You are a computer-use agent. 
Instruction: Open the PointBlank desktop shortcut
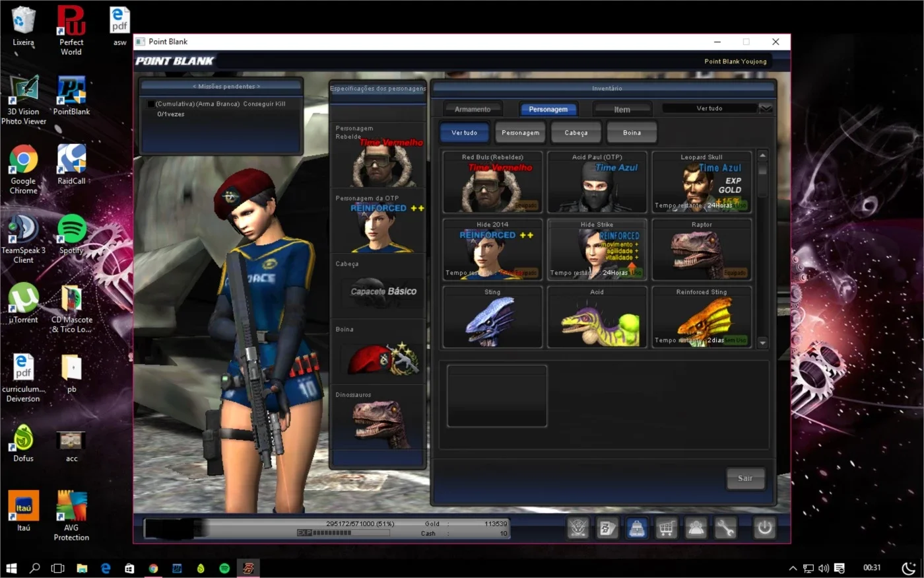(x=71, y=96)
